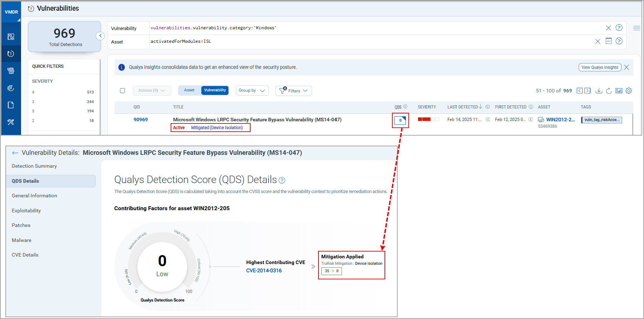Image resolution: width=644 pixels, height=319 pixels.
Task: Open table settings gear icon
Action: [x=629, y=91]
